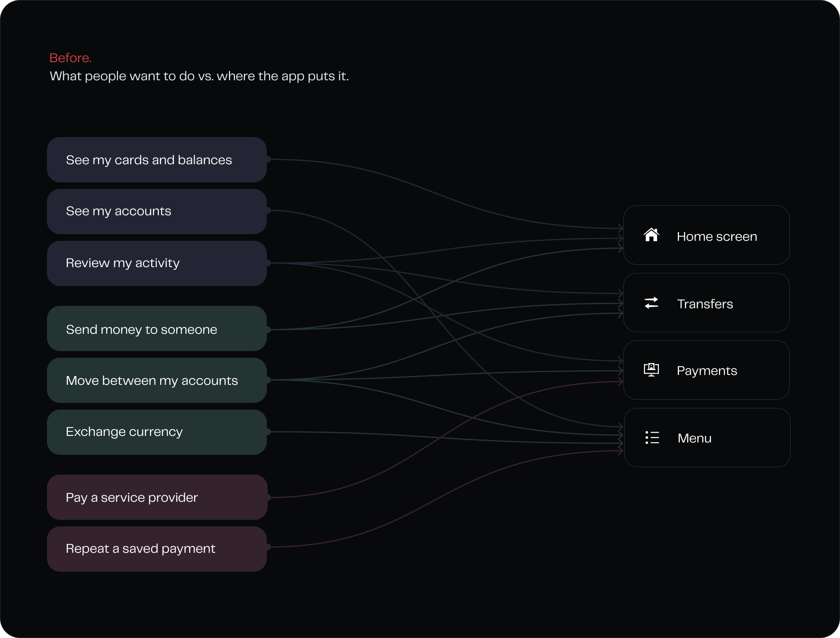
Task: Click connector dot on "Exchange currency"
Action: click(x=268, y=432)
